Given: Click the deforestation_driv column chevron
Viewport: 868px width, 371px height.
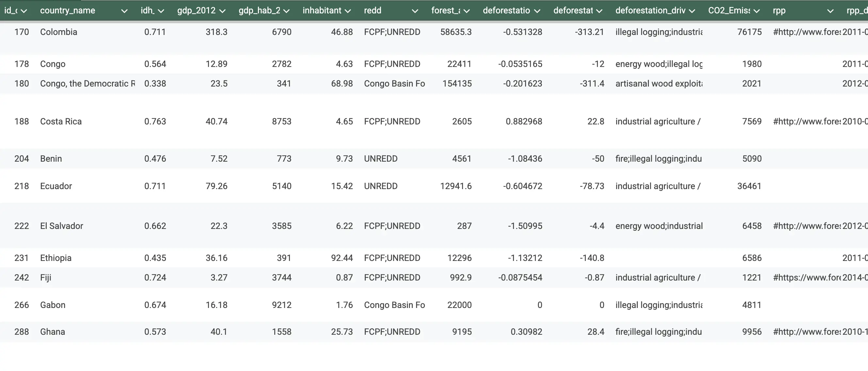Looking at the screenshot, I should pos(692,11).
